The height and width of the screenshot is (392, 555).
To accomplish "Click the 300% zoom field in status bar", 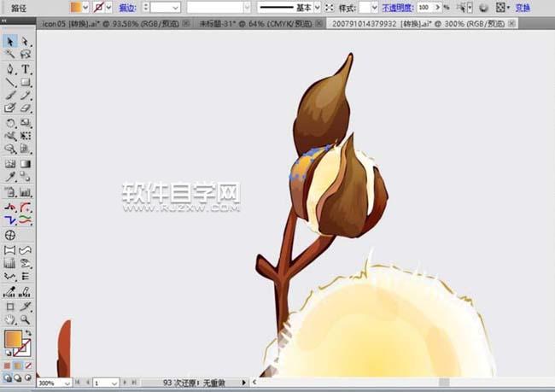I will (50, 383).
